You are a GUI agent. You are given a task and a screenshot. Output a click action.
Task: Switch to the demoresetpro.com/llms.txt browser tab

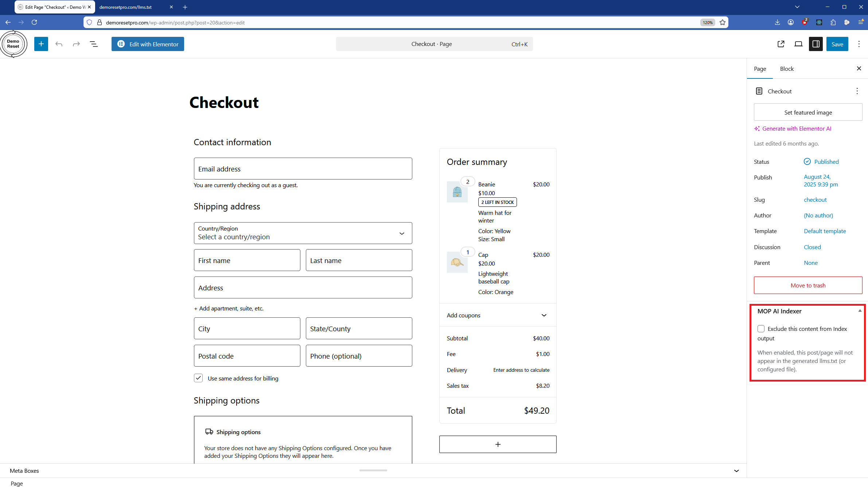(126, 7)
